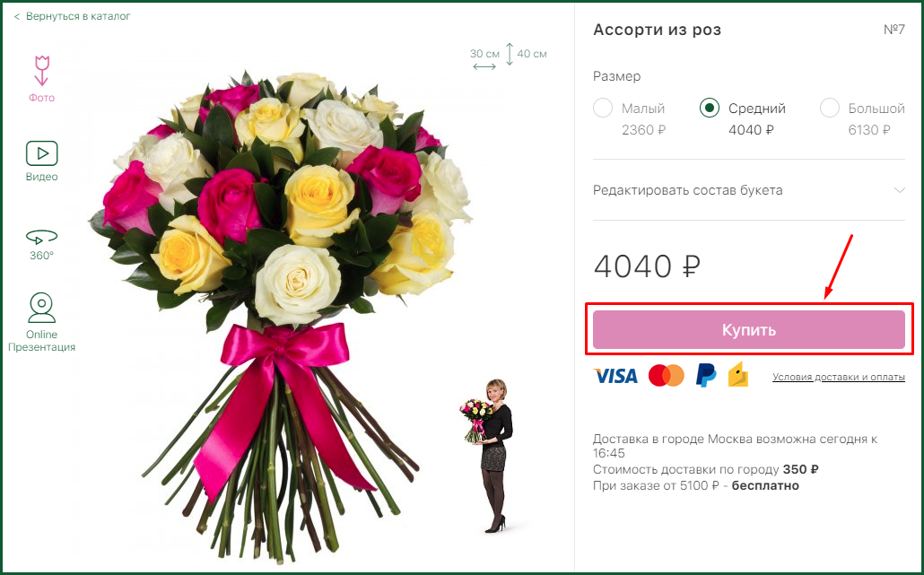Click the main rose bouquet photo
This screenshot has height=575, width=924.
(283, 312)
